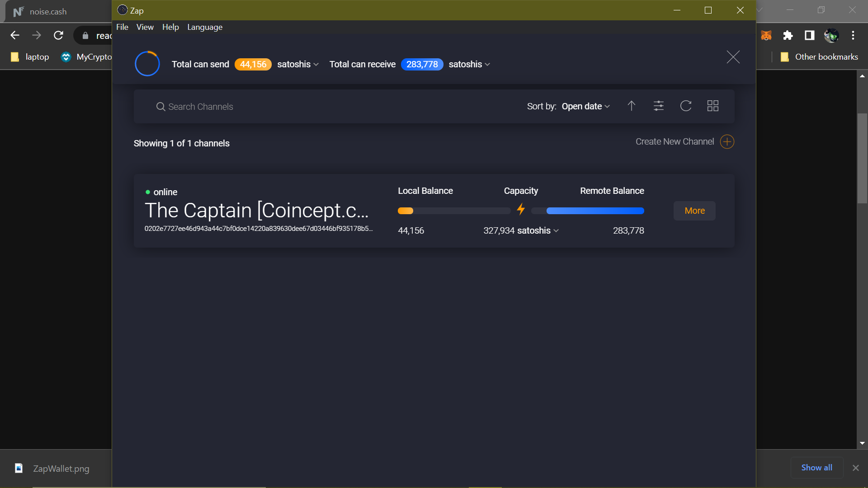Click the Remote Balance column label

coord(612,191)
